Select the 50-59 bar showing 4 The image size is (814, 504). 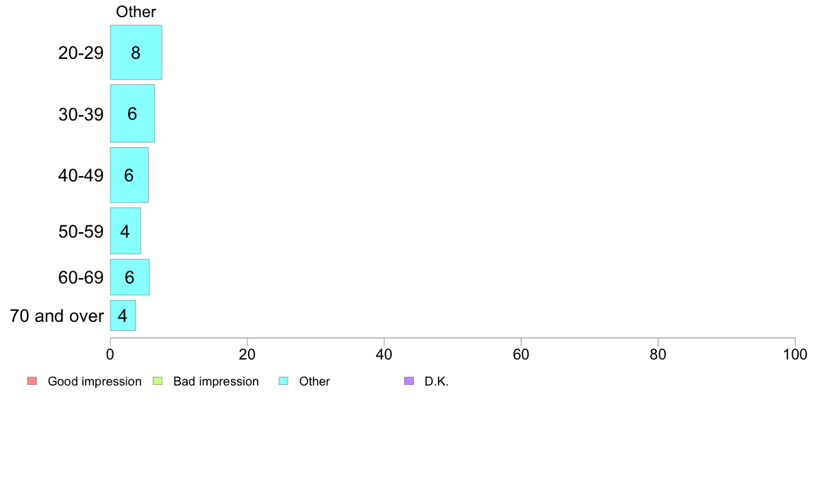pyautogui.click(x=125, y=231)
